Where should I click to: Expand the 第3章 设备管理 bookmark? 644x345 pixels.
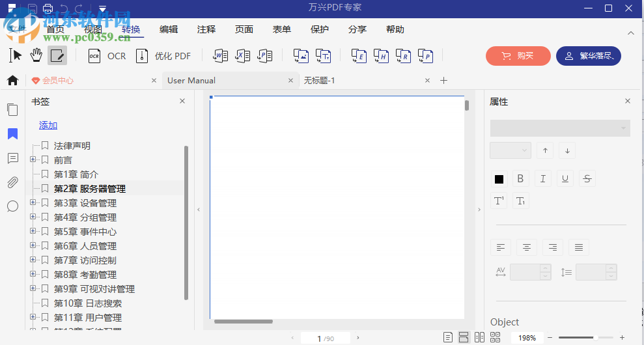point(33,202)
